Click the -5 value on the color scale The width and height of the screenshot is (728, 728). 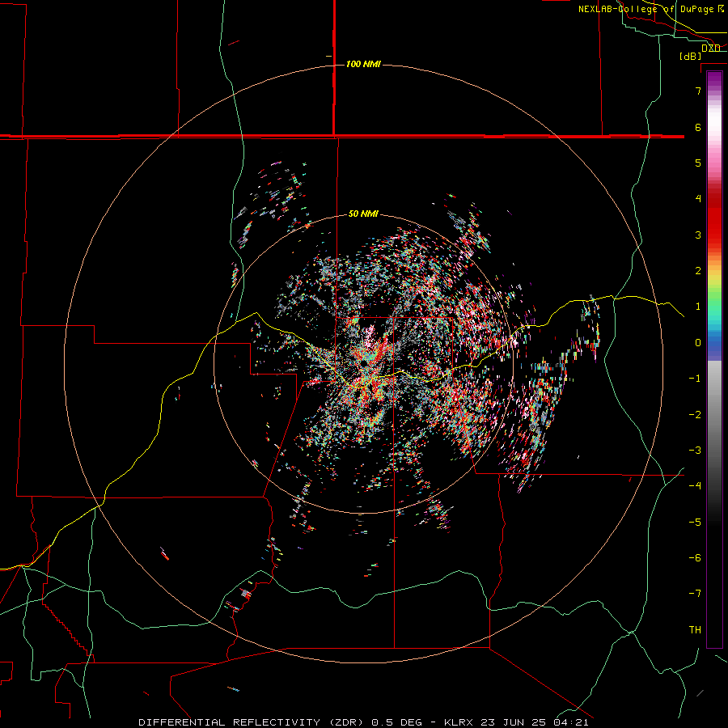(695, 523)
